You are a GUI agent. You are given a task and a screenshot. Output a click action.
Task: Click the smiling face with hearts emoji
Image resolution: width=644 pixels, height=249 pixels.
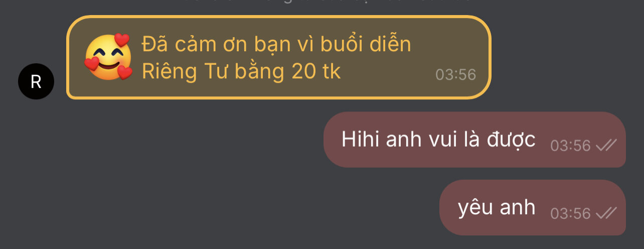pyautogui.click(x=108, y=57)
